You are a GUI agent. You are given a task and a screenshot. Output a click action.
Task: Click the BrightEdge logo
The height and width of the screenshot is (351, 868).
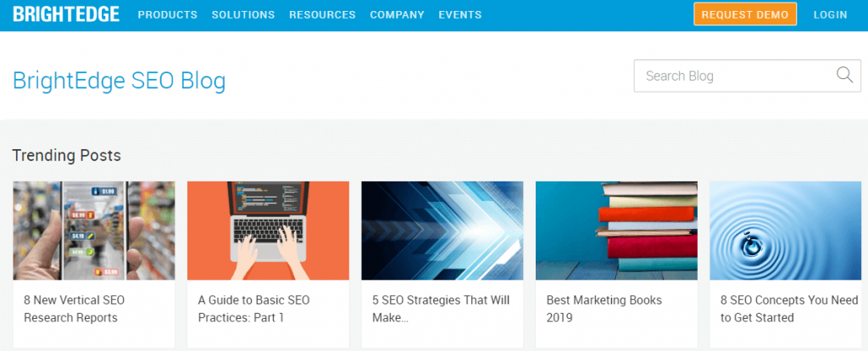[66, 14]
